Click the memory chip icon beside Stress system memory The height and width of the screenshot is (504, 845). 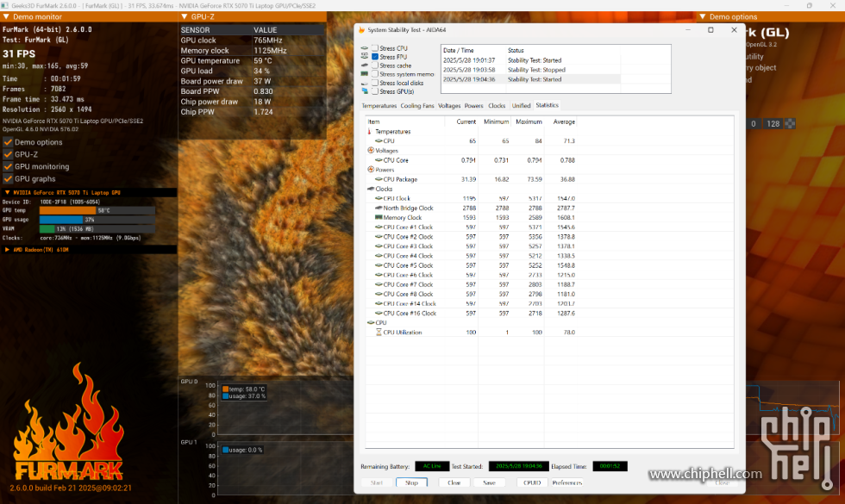tap(365, 74)
